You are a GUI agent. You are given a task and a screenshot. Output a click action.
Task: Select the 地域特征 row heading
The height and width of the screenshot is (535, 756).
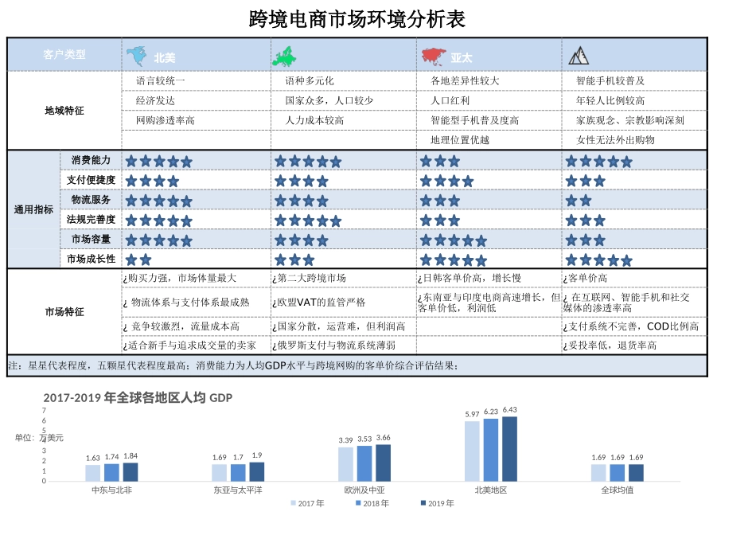click(x=64, y=111)
